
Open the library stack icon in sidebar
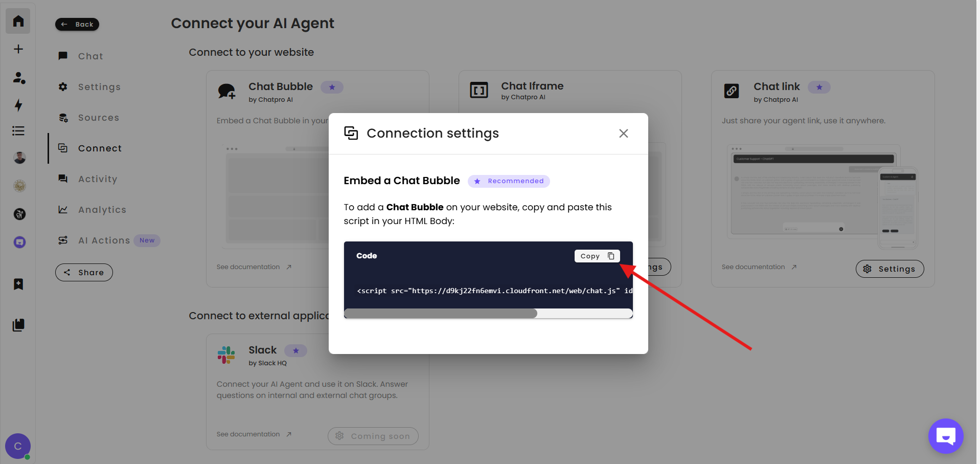click(18, 325)
